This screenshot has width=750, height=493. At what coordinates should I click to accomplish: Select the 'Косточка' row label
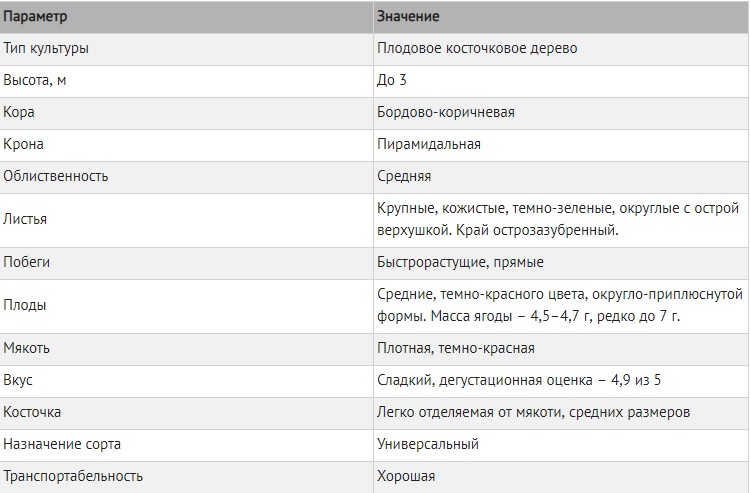(32, 412)
